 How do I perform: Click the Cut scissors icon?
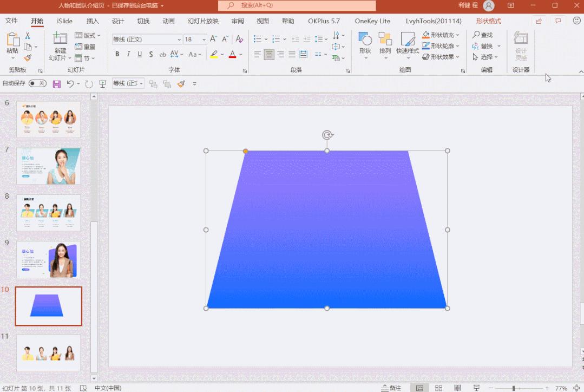28,35
